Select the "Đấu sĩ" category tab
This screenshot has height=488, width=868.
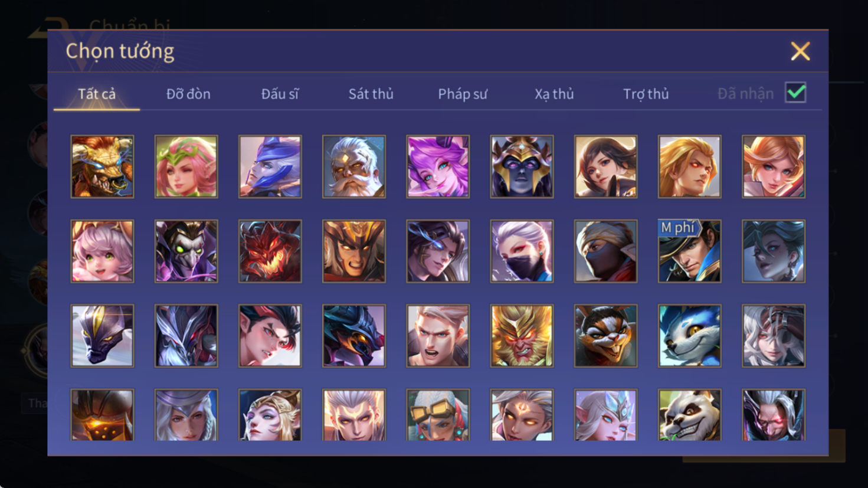click(280, 94)
